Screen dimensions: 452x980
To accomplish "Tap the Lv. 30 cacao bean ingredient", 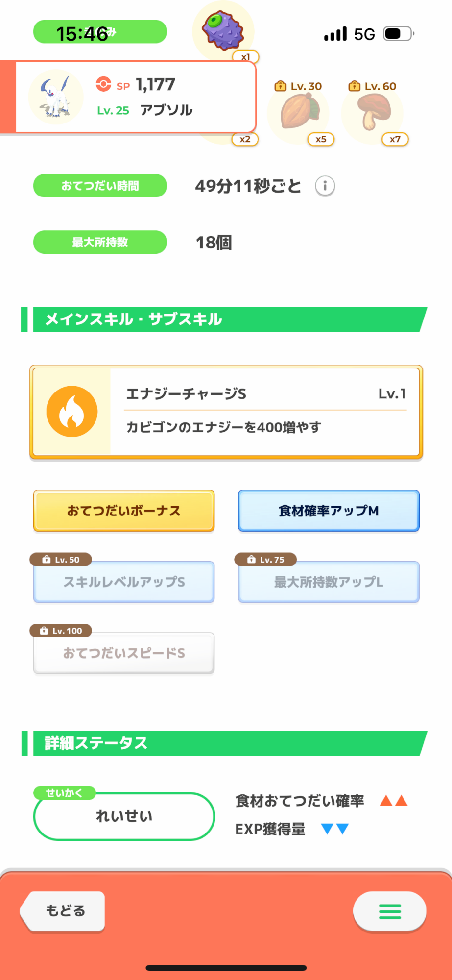I will coord(299,112).
